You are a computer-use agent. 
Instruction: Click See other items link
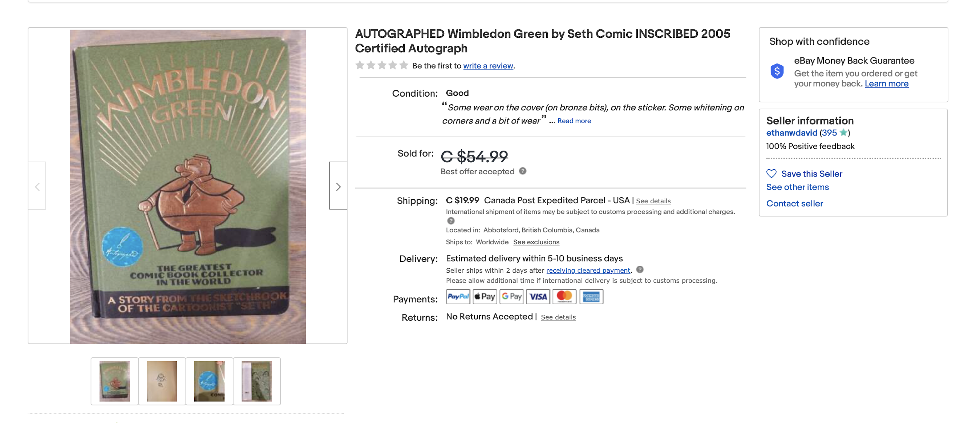tap(797, 187)
